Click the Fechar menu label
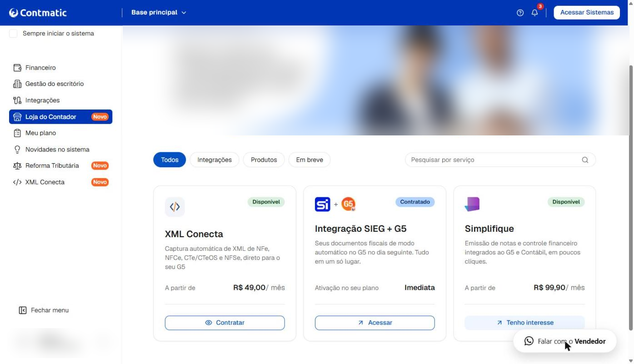Image resolution: width=634 pixels, height=364 pixels. point(50,310)
